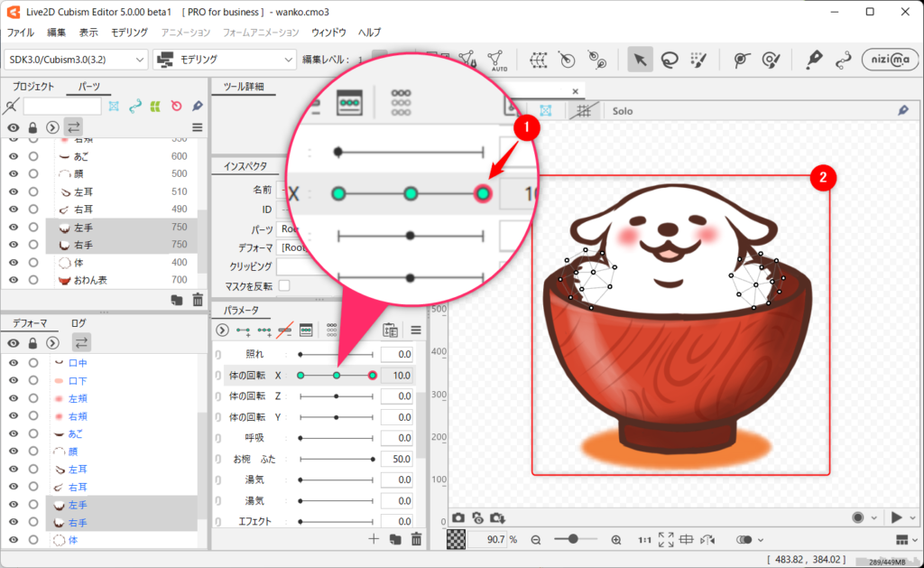Open the nizima button in toolbar
The image size is (924, 568).
889,60
